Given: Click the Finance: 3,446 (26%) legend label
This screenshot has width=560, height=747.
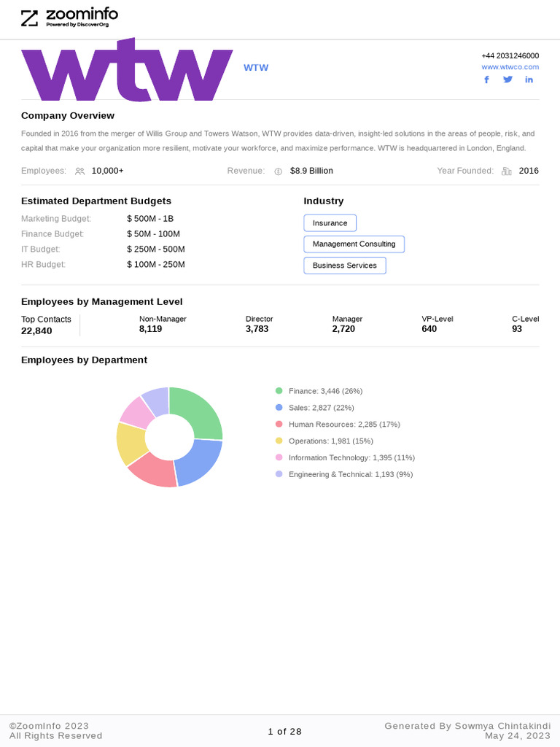Looking at the screenshot, I should 326,391.
